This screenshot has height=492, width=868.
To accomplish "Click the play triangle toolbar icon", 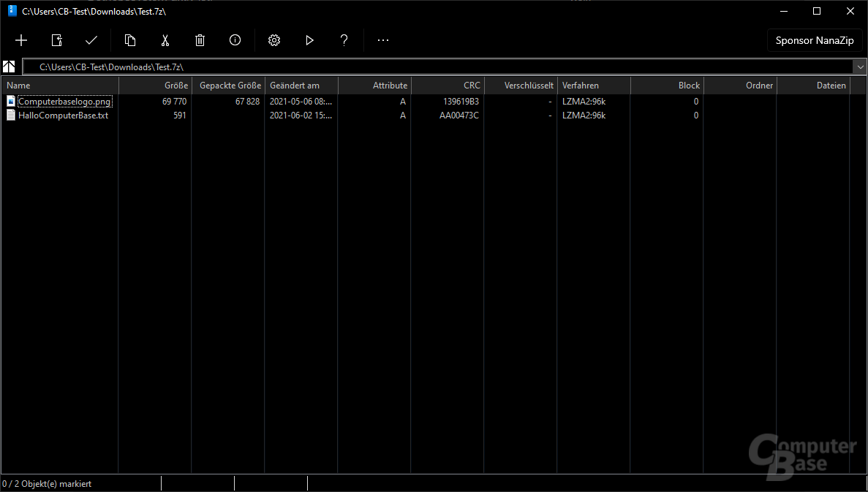I will pyautogui.click(x=309, y=40).
